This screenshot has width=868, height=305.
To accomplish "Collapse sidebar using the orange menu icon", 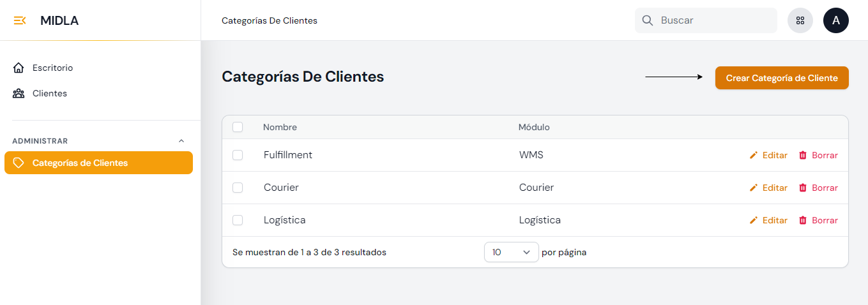I will (x=20, y=20).
